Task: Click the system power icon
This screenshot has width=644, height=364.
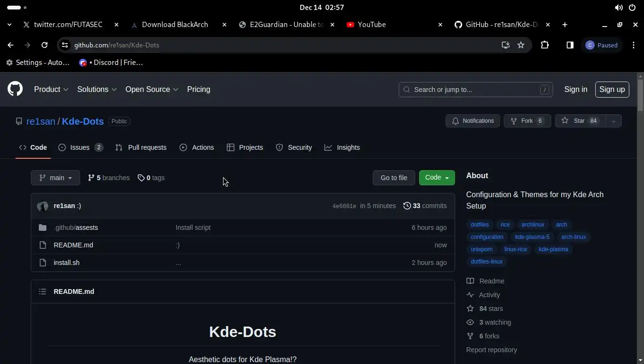Action: point(632,8)
